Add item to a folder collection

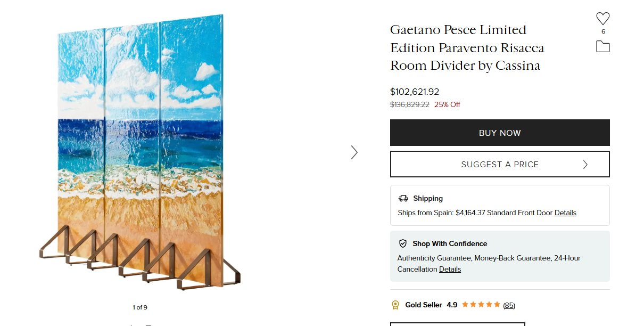click(602, 47)
